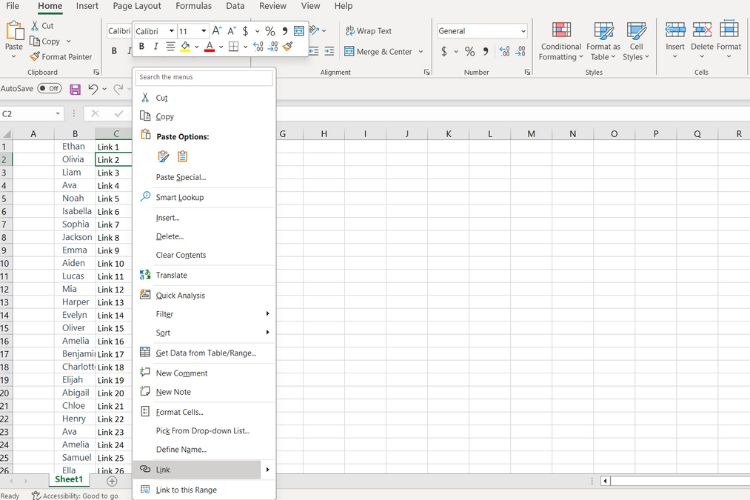Click the Insert cells icon
This screenshot has width=750, height=500.
[675, 31]
